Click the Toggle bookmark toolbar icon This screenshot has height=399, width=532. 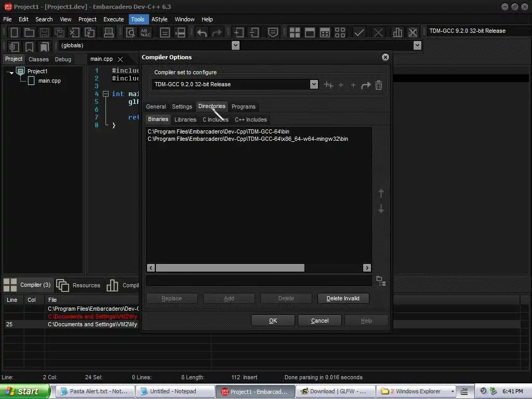point(30,47)
